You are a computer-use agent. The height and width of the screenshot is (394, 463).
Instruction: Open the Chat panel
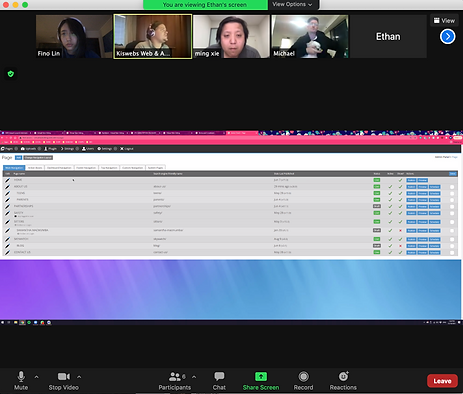click(x=219, y=380)
